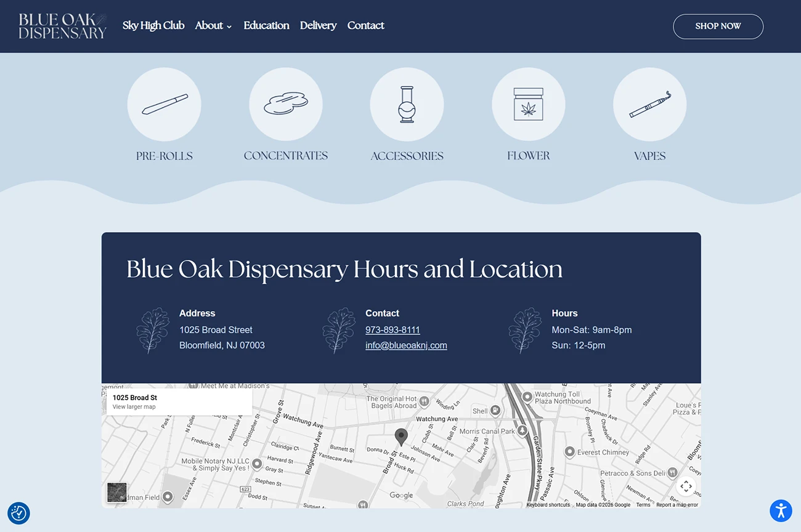Click Petracco & Sons Deli marker
Image resolution: width=801 pixels, height=532 pixels.
(x=672, y=473)
